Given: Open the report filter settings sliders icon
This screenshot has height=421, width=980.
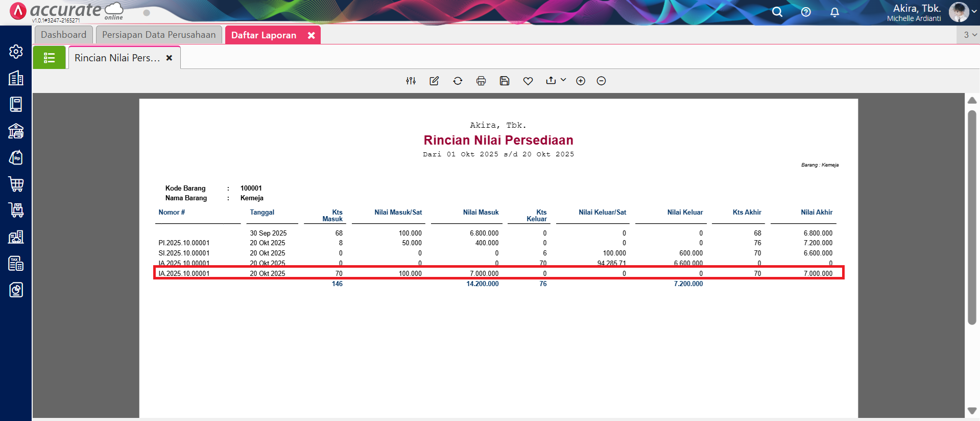Looking at the screenshot, I should pos(411,81).
